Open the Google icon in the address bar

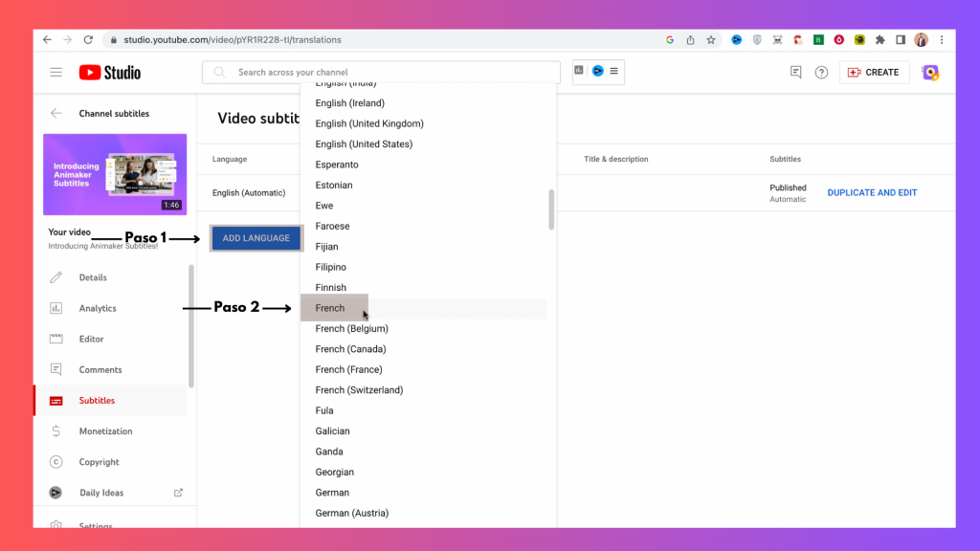tap(669, 39)
